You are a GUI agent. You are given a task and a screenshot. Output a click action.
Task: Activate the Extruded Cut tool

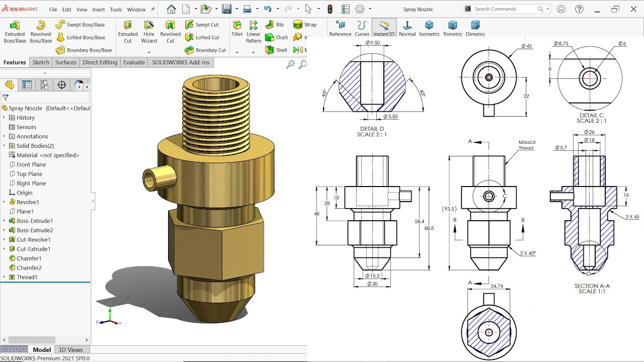point(128,32)
